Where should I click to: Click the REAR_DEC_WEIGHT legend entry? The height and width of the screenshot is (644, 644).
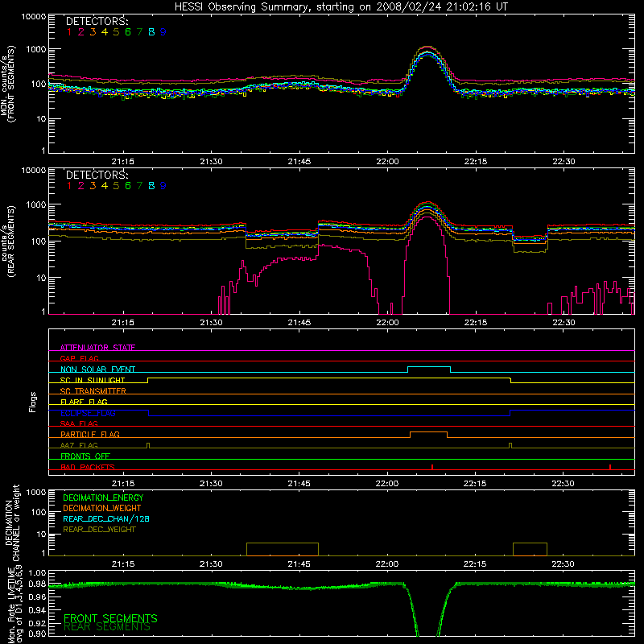tap(99, 530)
